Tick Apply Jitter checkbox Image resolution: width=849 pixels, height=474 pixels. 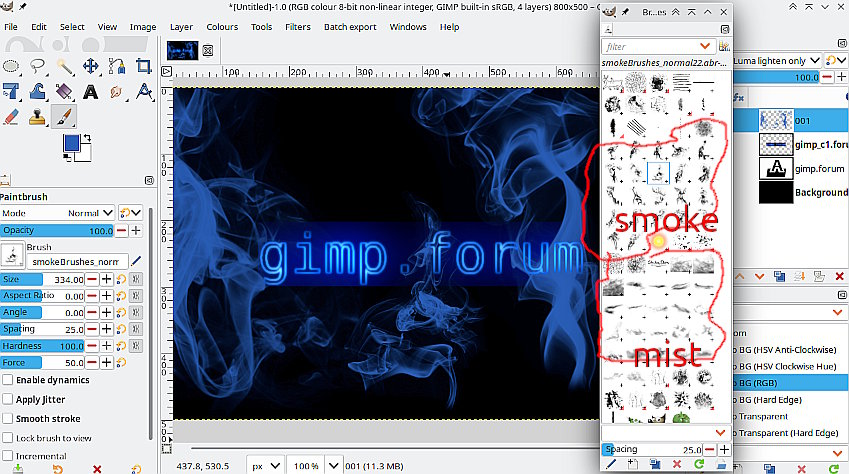tap(8, 399)
